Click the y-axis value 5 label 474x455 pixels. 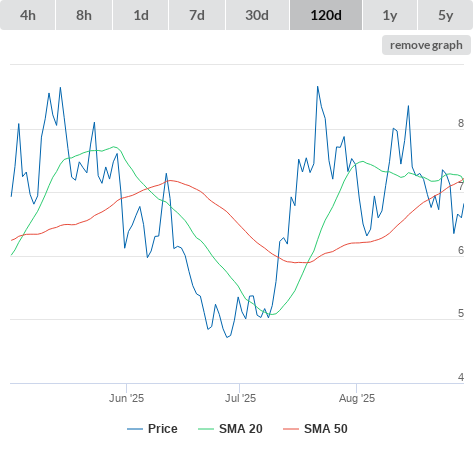tap(461, 313)
